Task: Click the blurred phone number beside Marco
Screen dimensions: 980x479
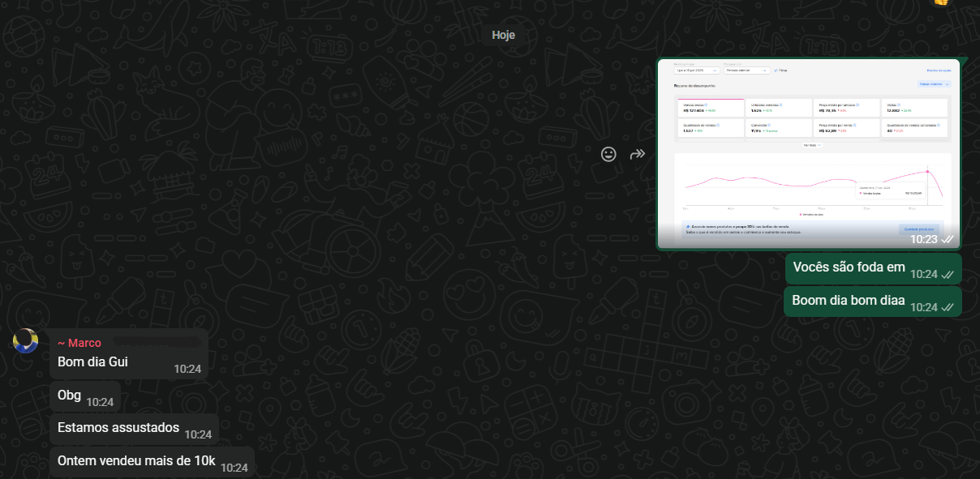Action: point(154,343)
